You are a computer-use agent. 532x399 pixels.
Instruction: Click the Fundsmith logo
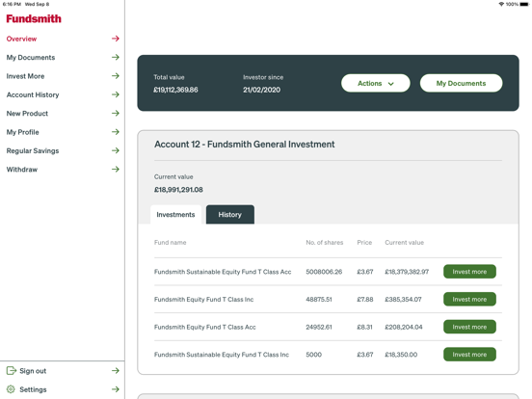tap(34, 19)
